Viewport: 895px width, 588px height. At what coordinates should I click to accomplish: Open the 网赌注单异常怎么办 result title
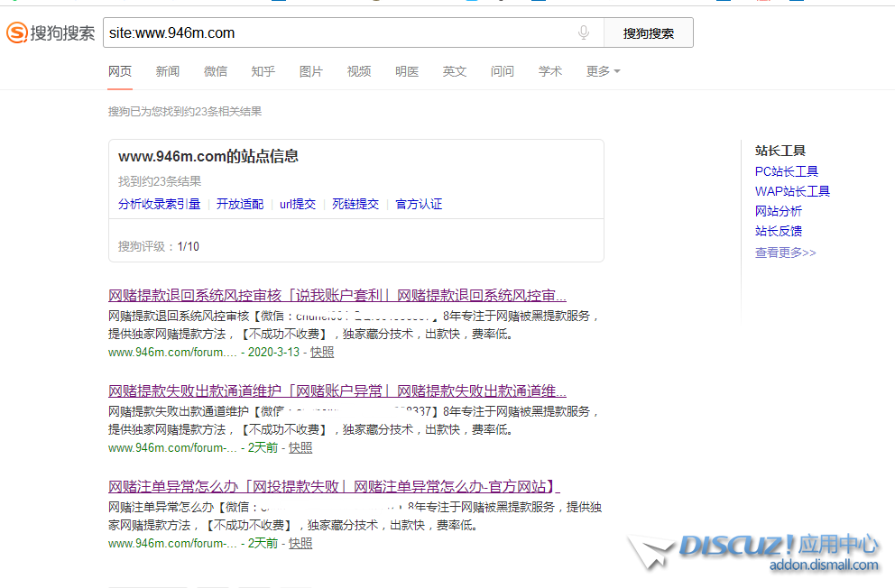point(334,487)
